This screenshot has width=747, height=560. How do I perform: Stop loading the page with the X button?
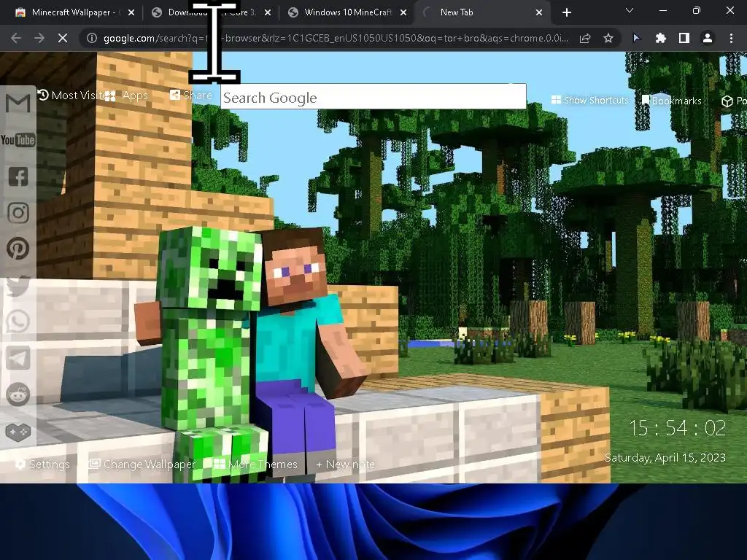pos(63,38)
